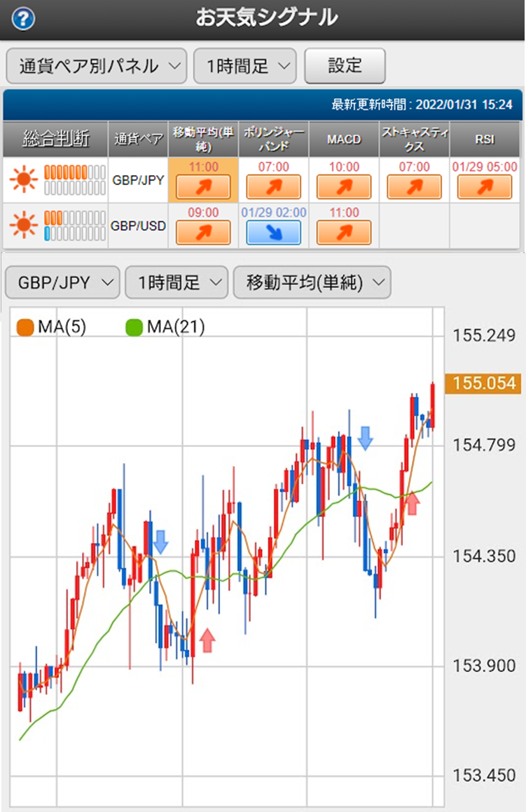Select the ストキャスティクス column header
The image size is (526, 812).
[414, 139]
